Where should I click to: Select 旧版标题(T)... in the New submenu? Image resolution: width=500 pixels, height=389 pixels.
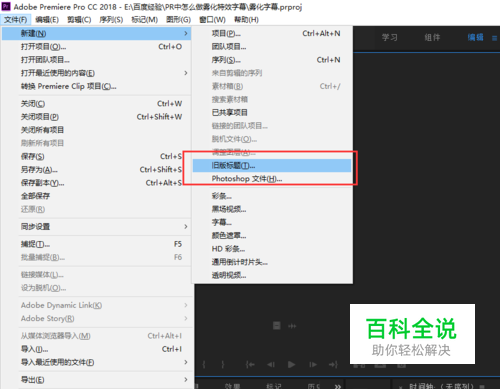click(272, 165)
